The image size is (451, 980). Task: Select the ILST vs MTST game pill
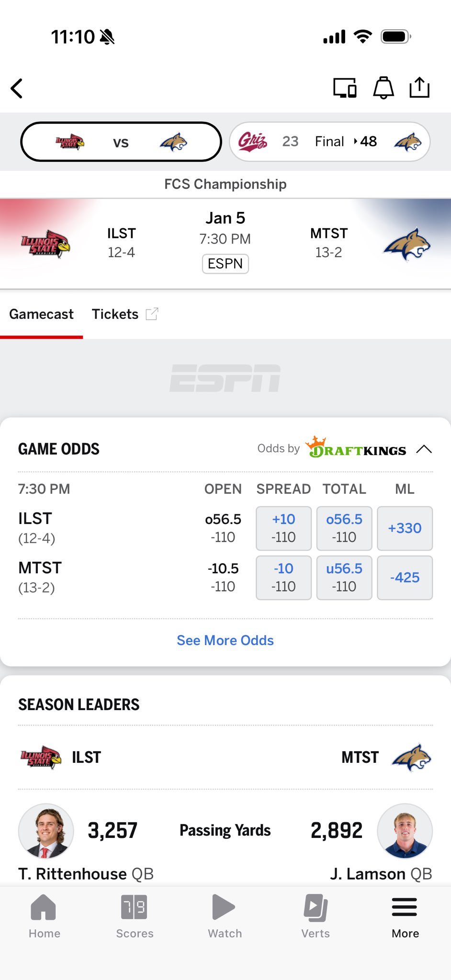click(121, 142)
